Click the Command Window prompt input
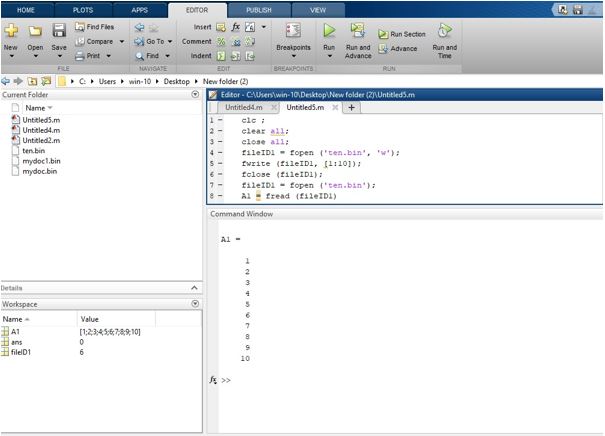The image size is (605, 436). click(300, 381)
